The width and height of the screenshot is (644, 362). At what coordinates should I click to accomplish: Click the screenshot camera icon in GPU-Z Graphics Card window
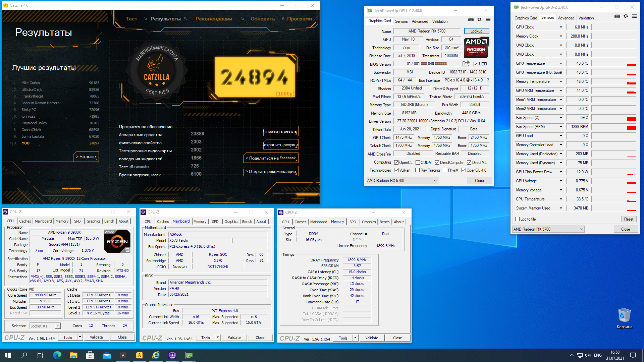pyautogui.click(x=471, y=20)
